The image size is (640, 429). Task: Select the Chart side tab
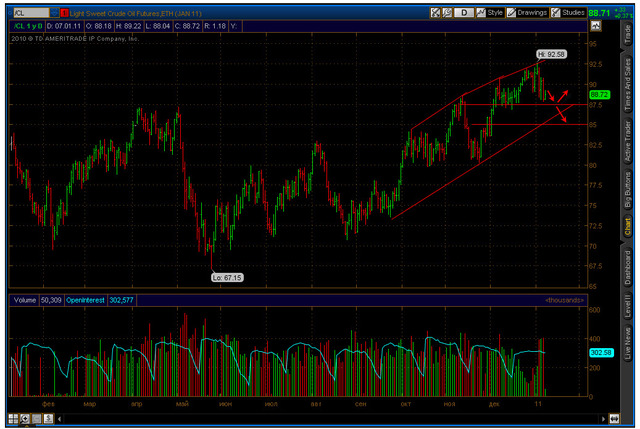coord(627,226)
